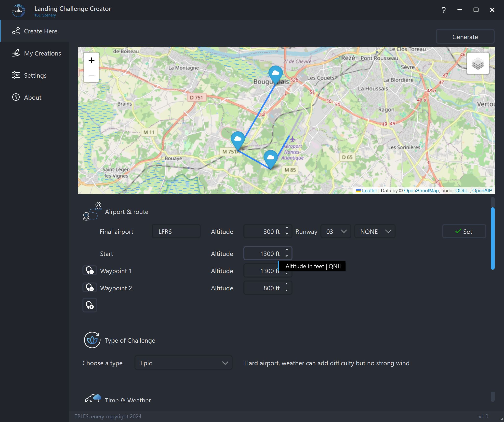Add a new waypoint with plus pin
Screen dimensions: 504x422
[90, 305]
